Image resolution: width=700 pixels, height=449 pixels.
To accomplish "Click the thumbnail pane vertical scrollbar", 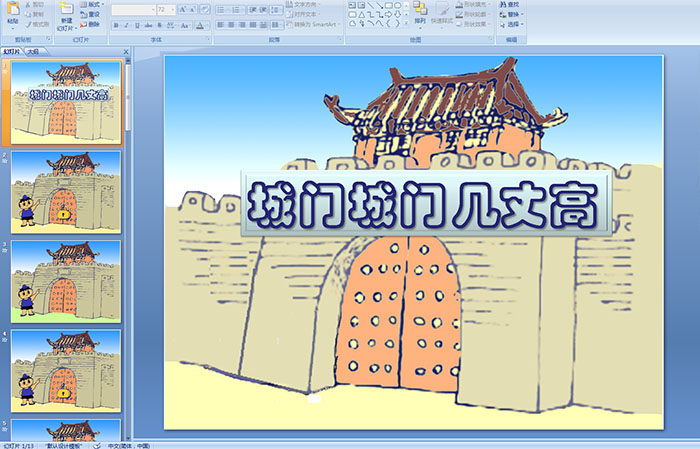I will (x=128, y=250).
